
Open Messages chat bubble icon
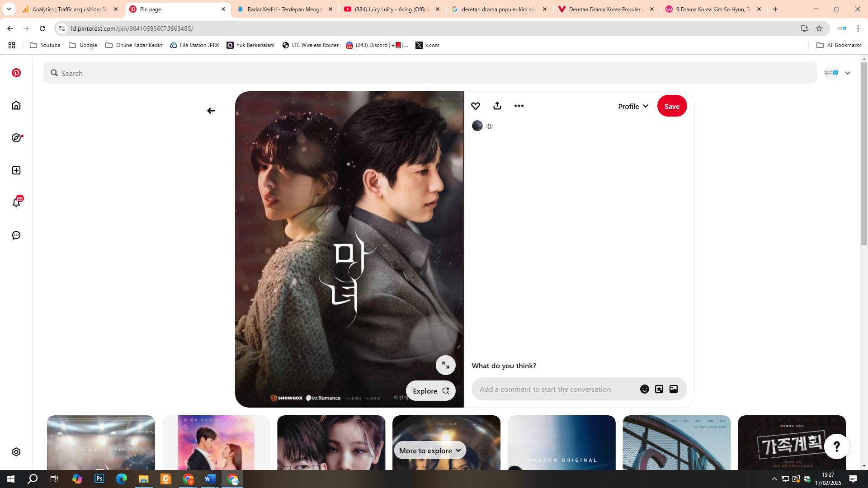(x=16, y=235)
